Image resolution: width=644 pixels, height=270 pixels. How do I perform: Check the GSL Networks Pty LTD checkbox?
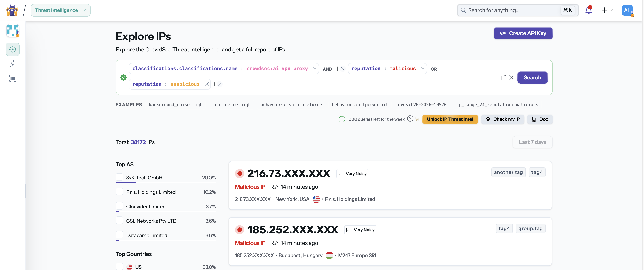coord(119,220)
